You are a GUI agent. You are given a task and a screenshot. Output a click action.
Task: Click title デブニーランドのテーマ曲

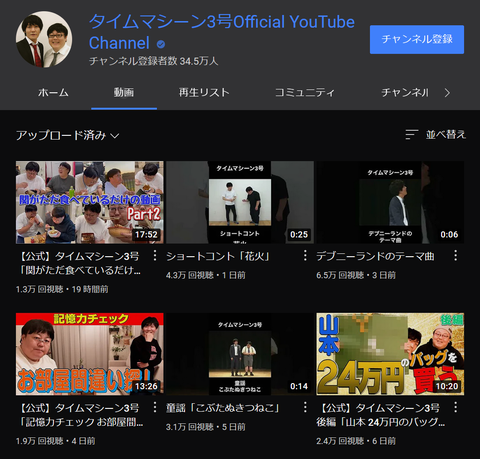[375, 256]
